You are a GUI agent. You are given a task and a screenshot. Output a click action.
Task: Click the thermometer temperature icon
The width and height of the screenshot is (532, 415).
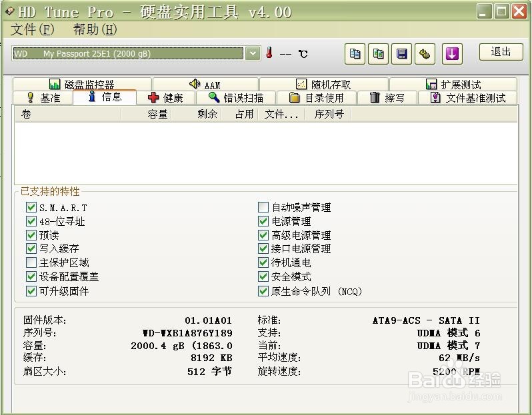[x=269, y=53]
